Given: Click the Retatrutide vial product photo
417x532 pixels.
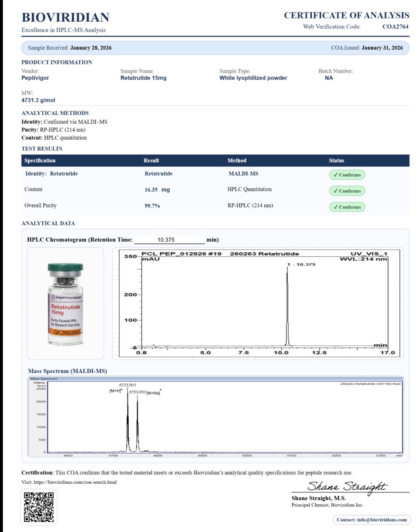Looking at the screenshot, I should click(66, 304).
